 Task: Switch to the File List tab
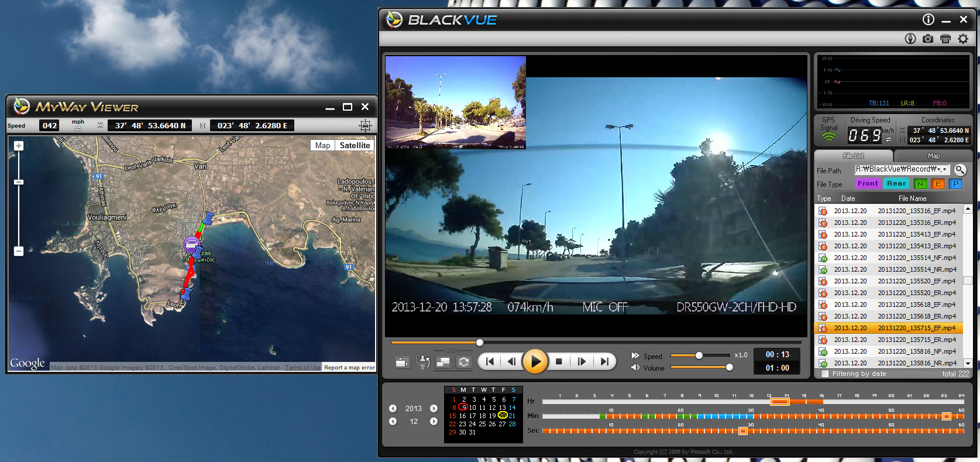point(853,156)
